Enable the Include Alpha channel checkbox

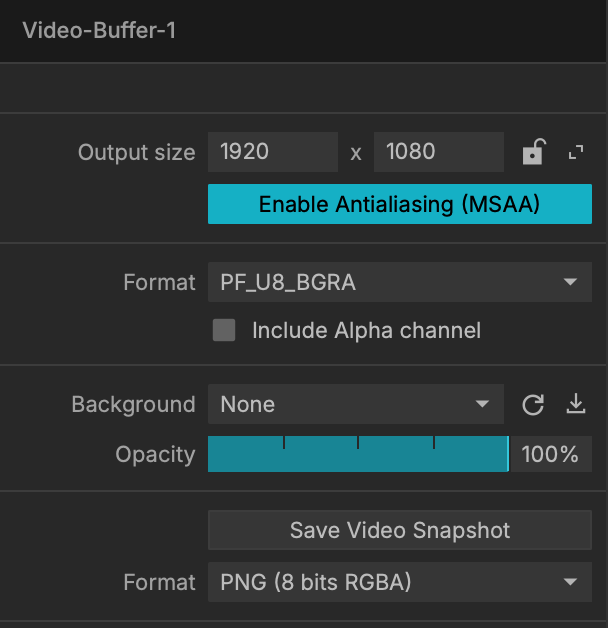click(x=224, y=330)
